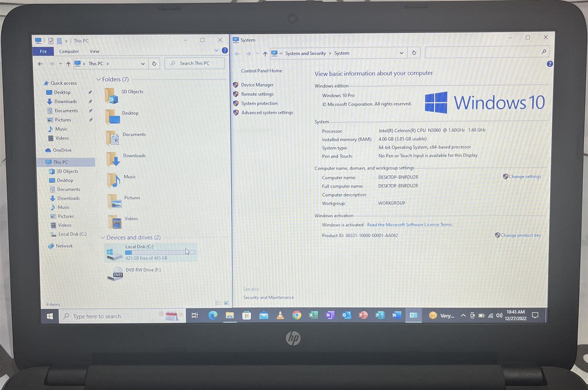Open VLC media player from the taskbar
The image size is (588, 390).
280,315
